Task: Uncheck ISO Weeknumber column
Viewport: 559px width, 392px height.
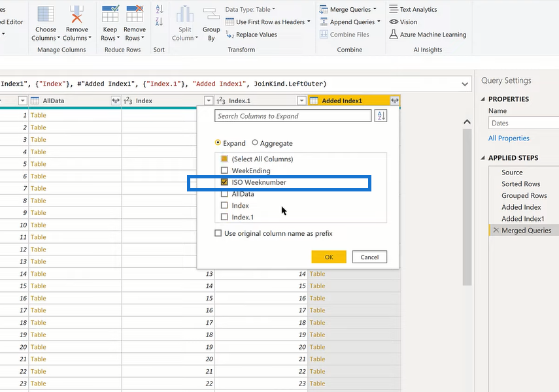Action: click(x=224, y=182)
